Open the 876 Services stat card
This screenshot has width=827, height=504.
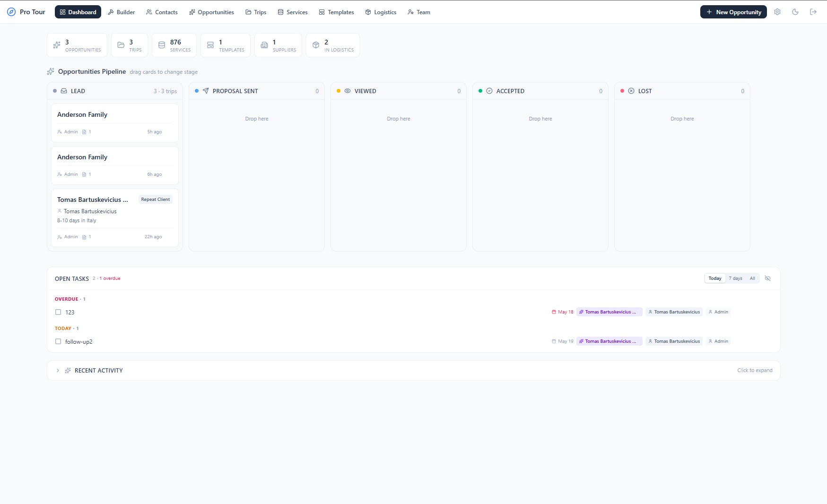point(174,45)
